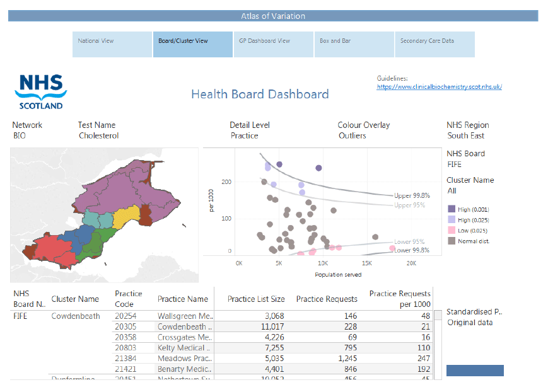Click the Practice Name column header
548x392 pixels.
(x=183, y=299)
